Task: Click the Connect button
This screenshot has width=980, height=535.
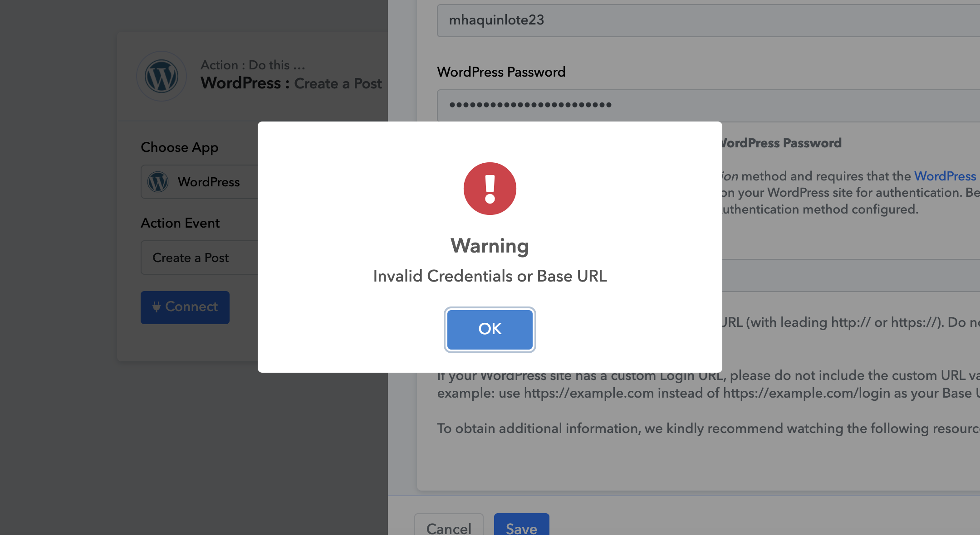Action: (x=185, y=307)
